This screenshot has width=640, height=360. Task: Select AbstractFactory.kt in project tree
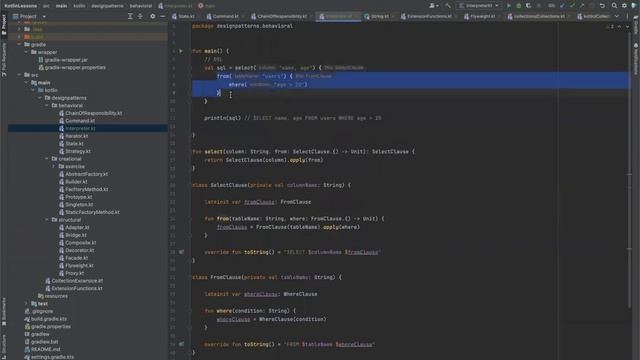click(87, 174)
